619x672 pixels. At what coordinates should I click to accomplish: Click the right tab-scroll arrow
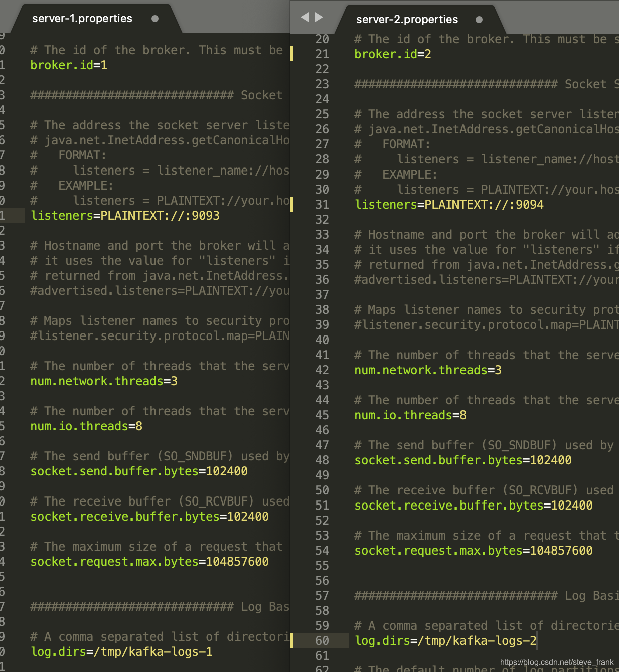pos(319,17)
